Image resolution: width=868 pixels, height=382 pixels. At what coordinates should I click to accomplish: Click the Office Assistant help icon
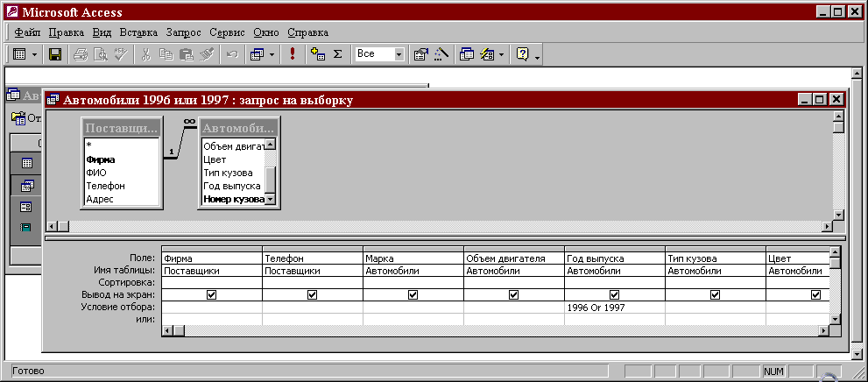click(523, 54)
